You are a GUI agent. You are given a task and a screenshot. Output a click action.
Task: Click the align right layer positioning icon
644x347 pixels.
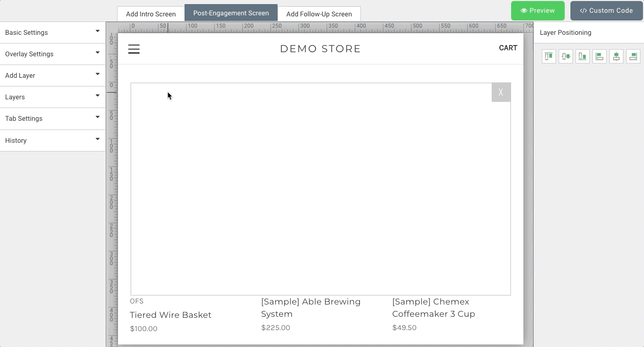click(633, 56)
